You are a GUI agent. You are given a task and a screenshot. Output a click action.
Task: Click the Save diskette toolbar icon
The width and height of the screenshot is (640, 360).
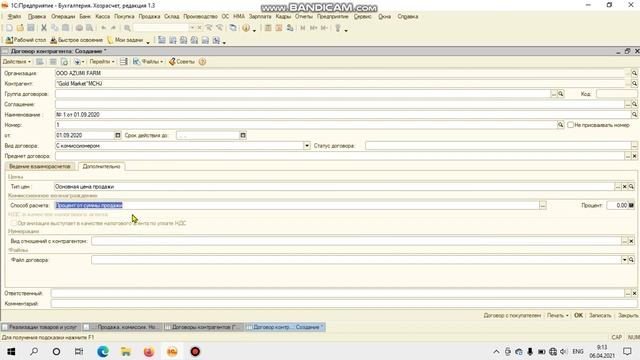coord(31,28)
